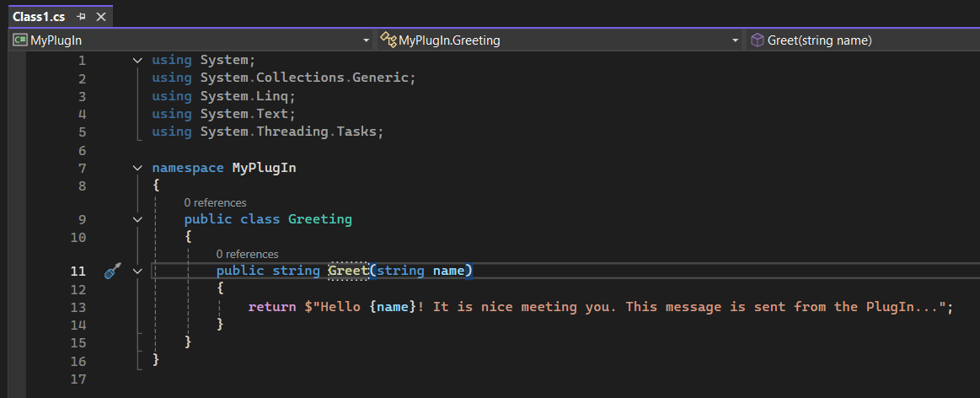
Task: Click line number 13 in the margin
Action: [78, 307]
